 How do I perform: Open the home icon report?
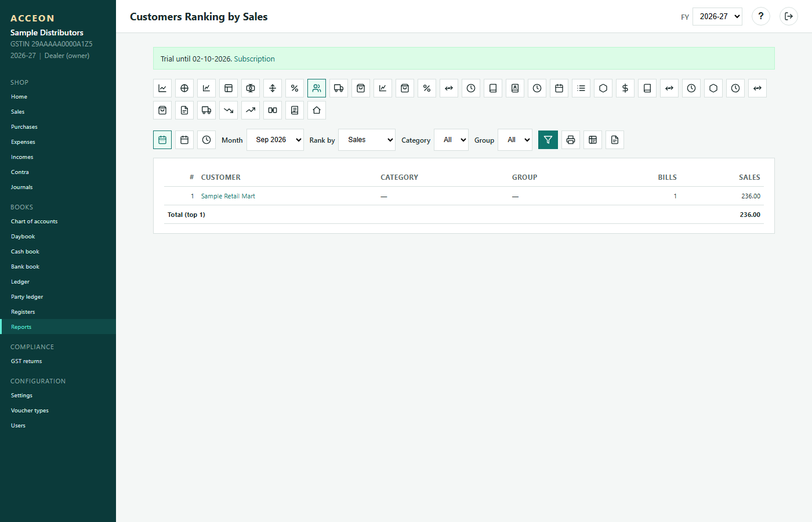(317, 110)
